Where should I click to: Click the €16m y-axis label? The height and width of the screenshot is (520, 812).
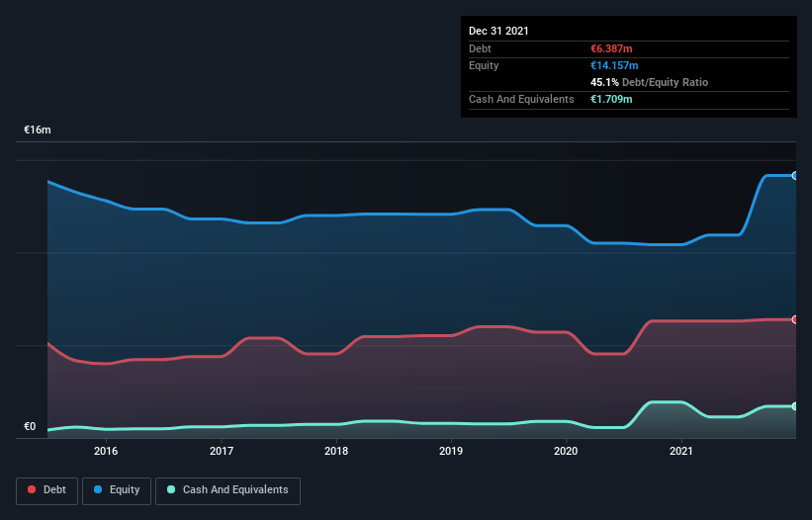(x=38, y=130)
